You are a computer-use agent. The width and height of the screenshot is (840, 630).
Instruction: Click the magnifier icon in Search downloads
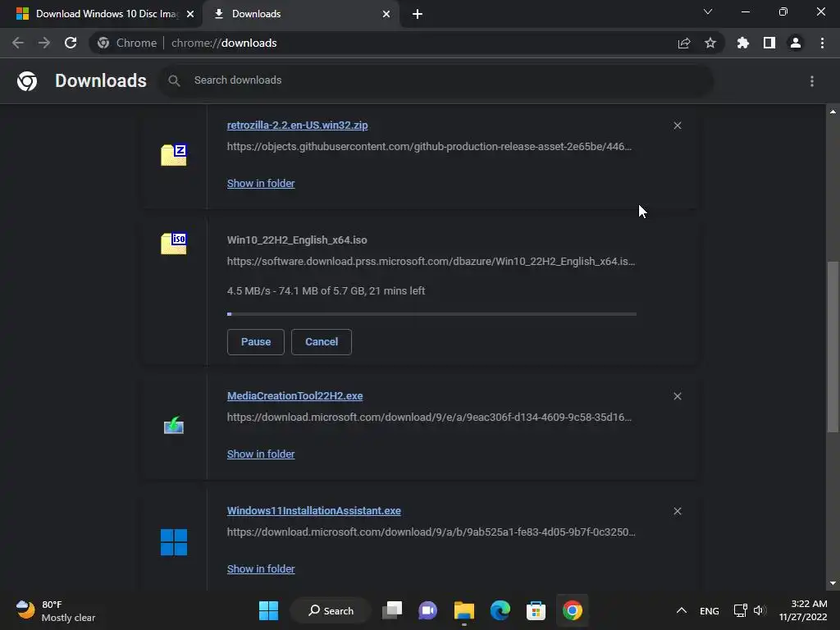(174, 81)
